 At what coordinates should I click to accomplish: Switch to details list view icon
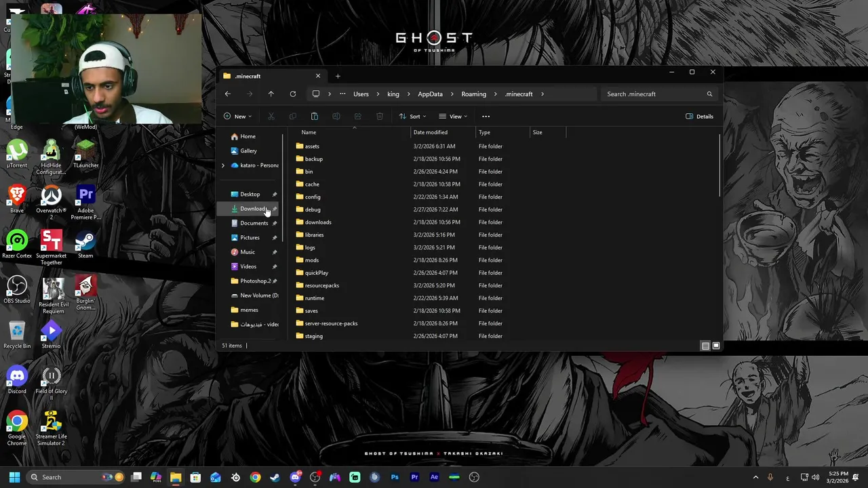click(705, 346)
